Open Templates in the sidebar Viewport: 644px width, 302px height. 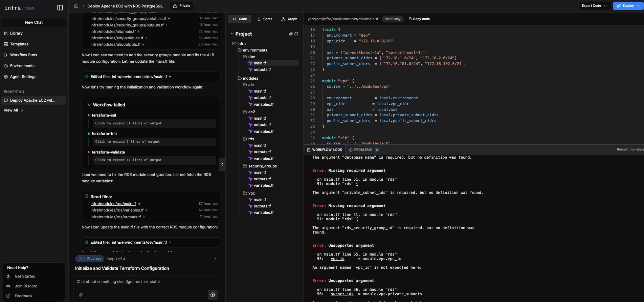19,44
